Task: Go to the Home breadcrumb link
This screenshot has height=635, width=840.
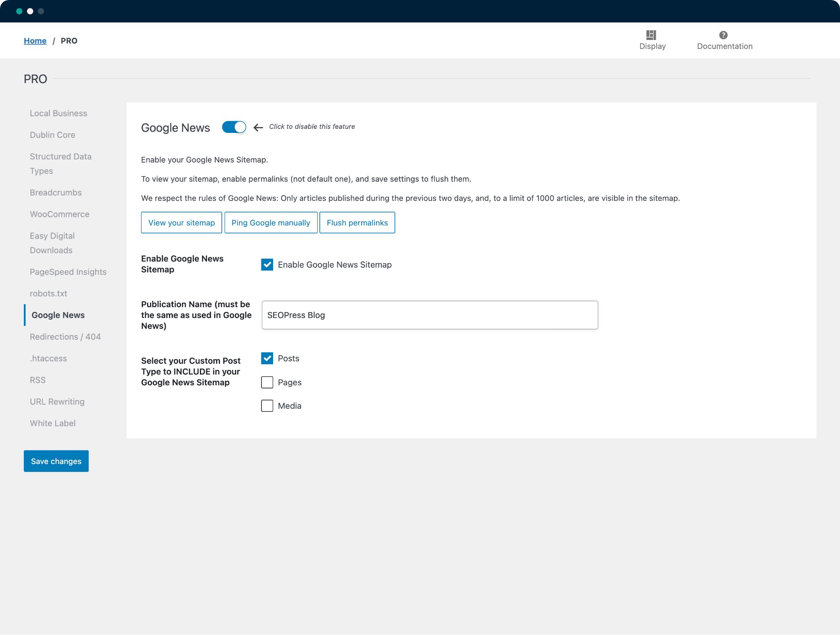Action: click(x=35, y=41)
